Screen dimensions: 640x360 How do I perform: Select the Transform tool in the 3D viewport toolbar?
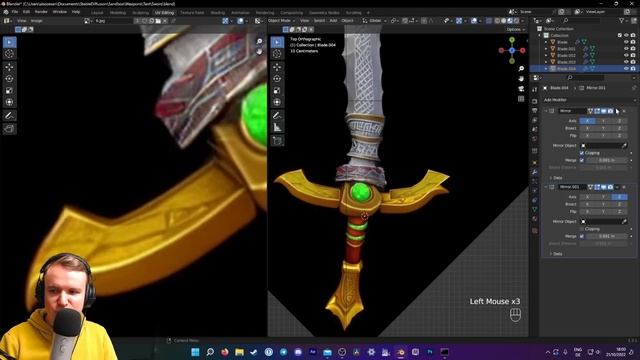click(277, 102)
